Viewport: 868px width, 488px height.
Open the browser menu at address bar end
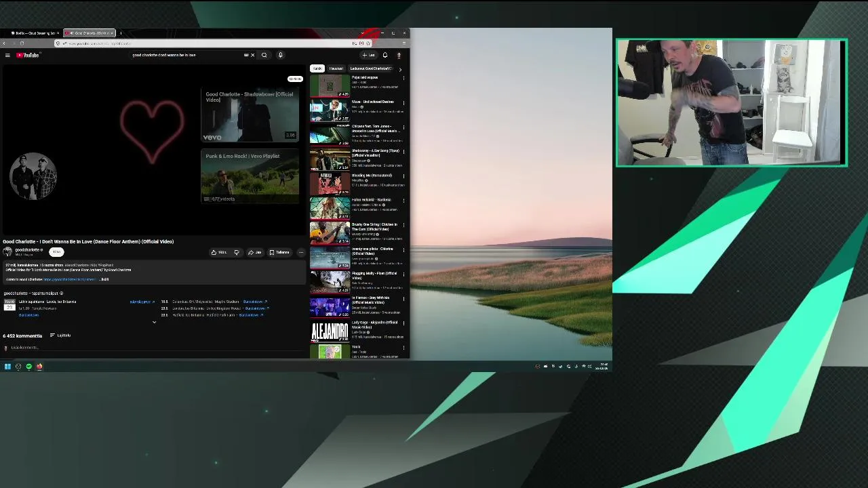pos(404,43)
